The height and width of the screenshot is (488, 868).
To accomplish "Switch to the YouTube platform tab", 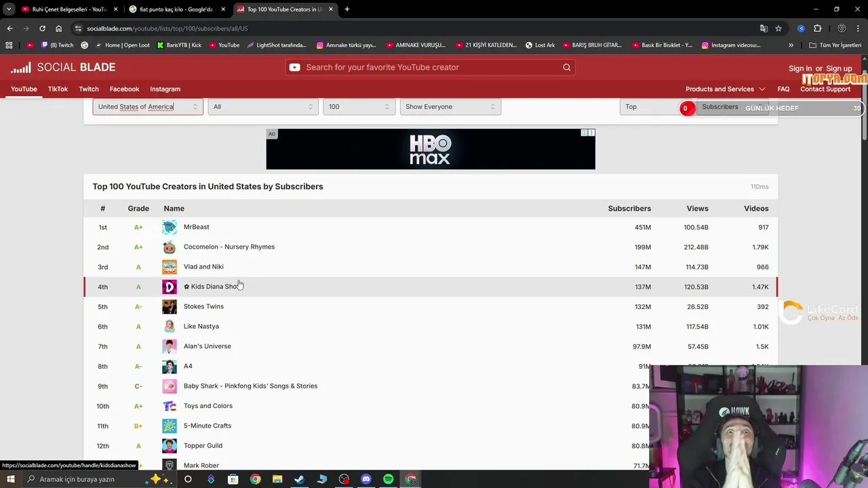I will coord(24,89).
